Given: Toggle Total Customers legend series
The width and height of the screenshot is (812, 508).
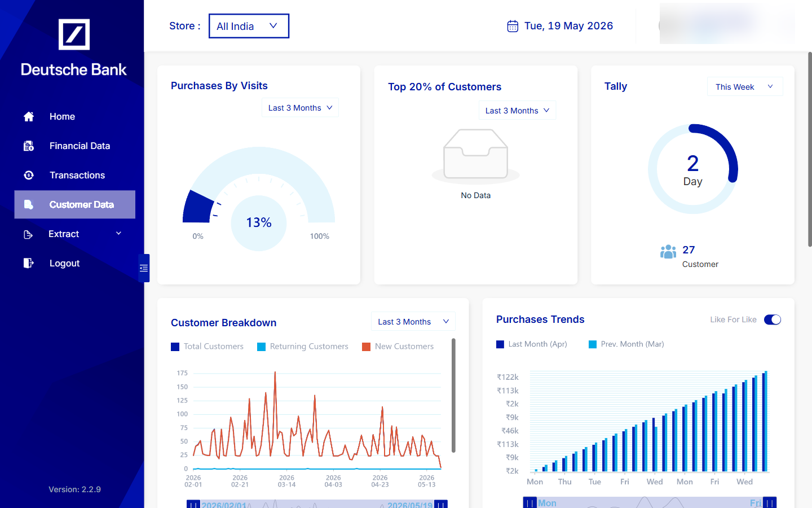Looking at the screenshot, I should point(207,347).
